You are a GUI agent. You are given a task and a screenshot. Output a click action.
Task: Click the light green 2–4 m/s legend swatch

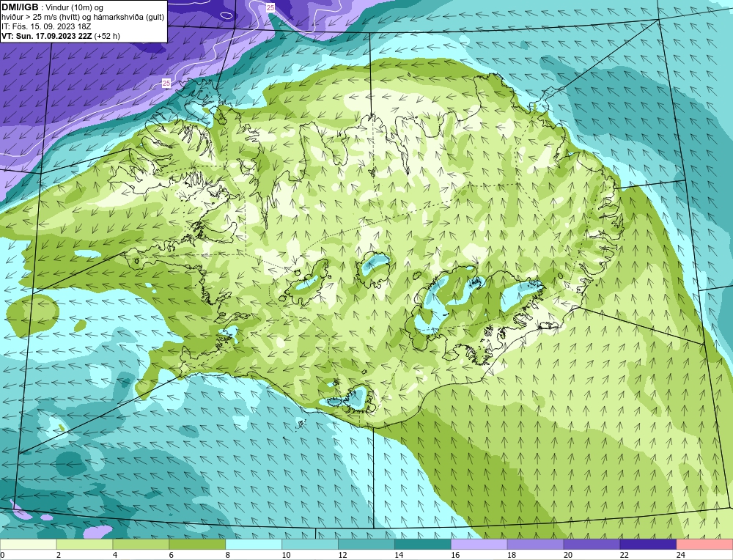[84, 544]
